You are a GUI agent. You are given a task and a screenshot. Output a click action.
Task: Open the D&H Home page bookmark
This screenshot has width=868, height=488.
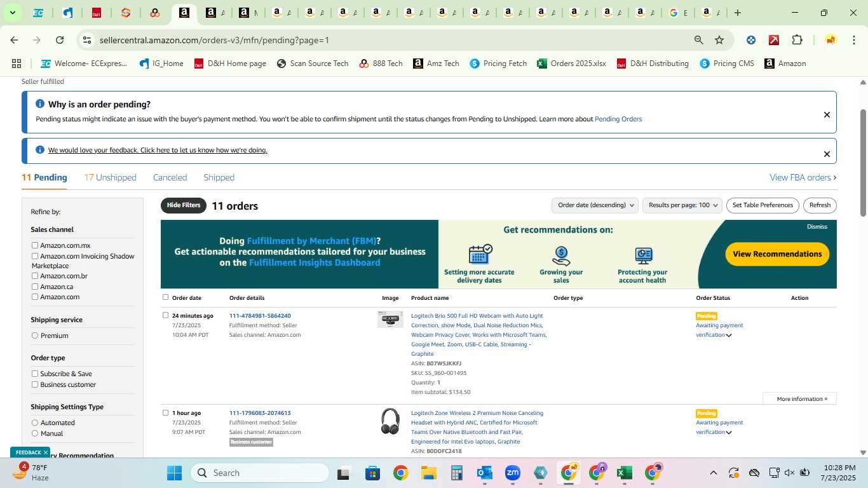click(x=230, y=64)
